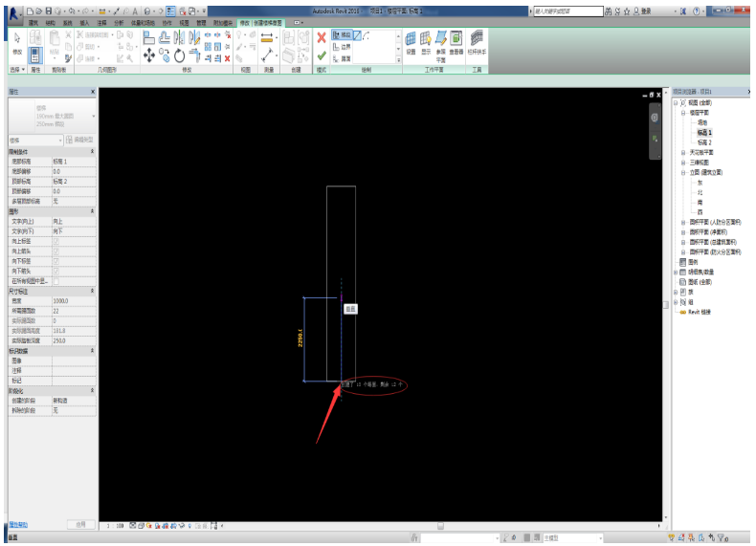The image size is (756, 546).
Task: Click the 属性帮助 properties help link
Action: click(x=19, y=524)
